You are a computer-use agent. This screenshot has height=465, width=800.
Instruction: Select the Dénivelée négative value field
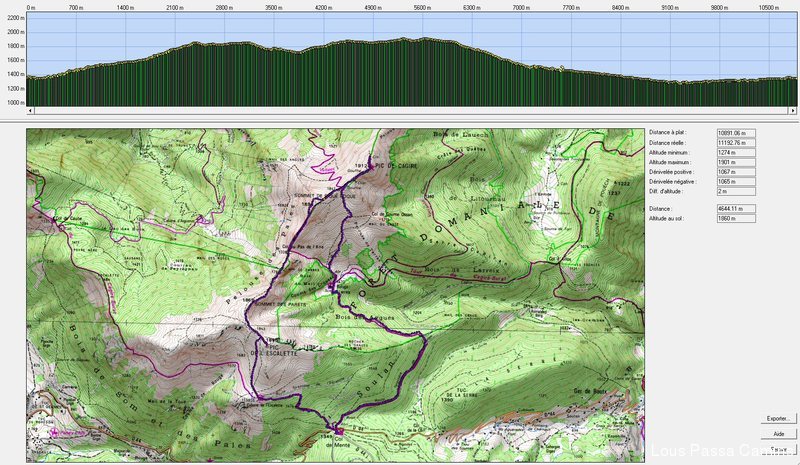click(x=736, y=182)
